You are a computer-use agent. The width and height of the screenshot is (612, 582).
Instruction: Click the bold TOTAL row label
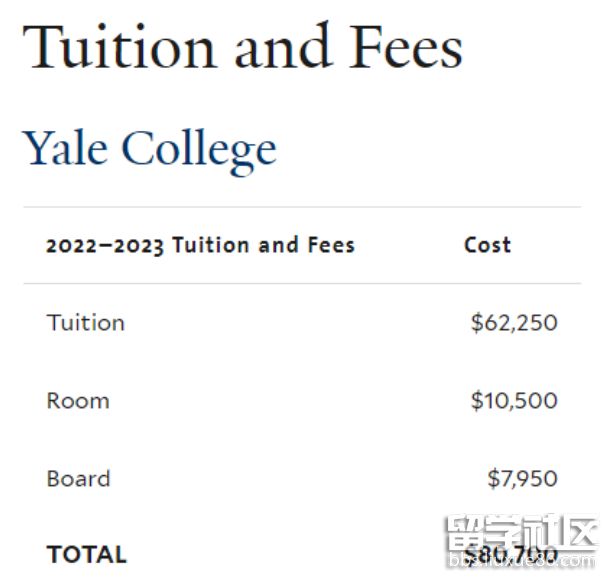click(x=86, y=555)
